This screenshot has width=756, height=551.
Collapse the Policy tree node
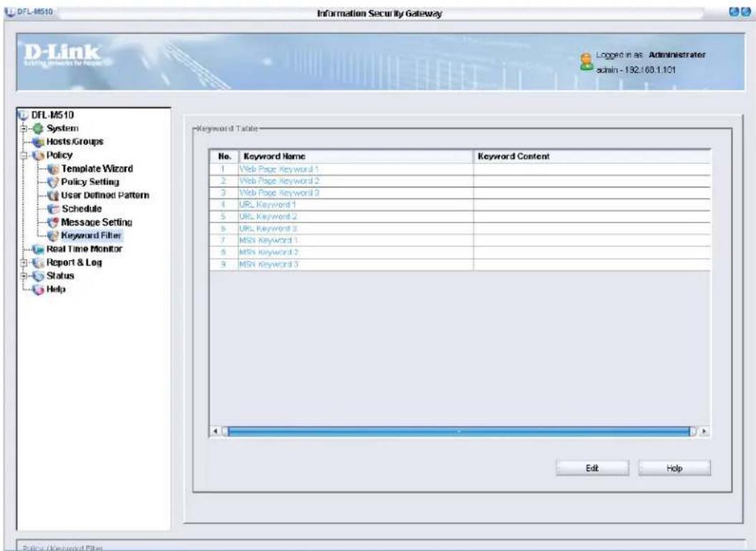point(24,155)
